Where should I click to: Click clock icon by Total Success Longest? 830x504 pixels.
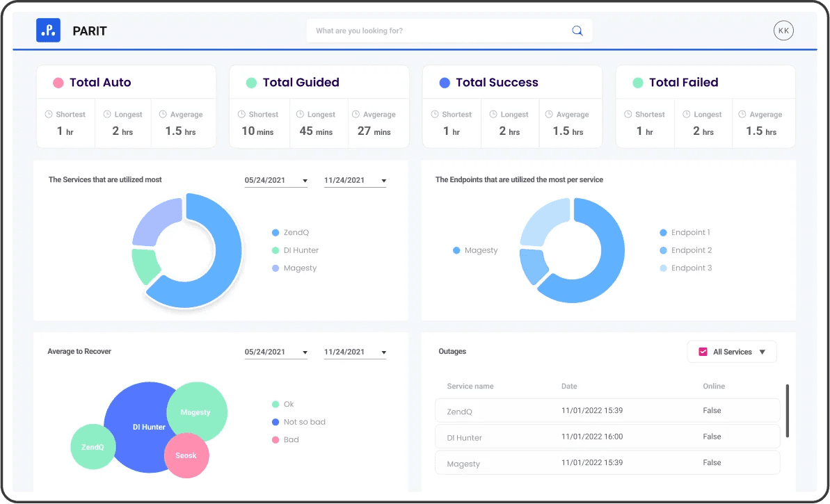click(493, 114)
